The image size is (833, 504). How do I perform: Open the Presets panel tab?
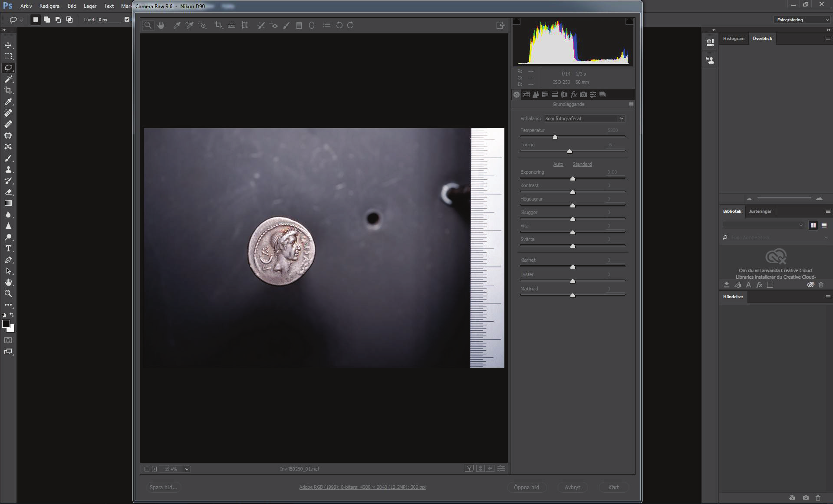click(x=593, y=94)
